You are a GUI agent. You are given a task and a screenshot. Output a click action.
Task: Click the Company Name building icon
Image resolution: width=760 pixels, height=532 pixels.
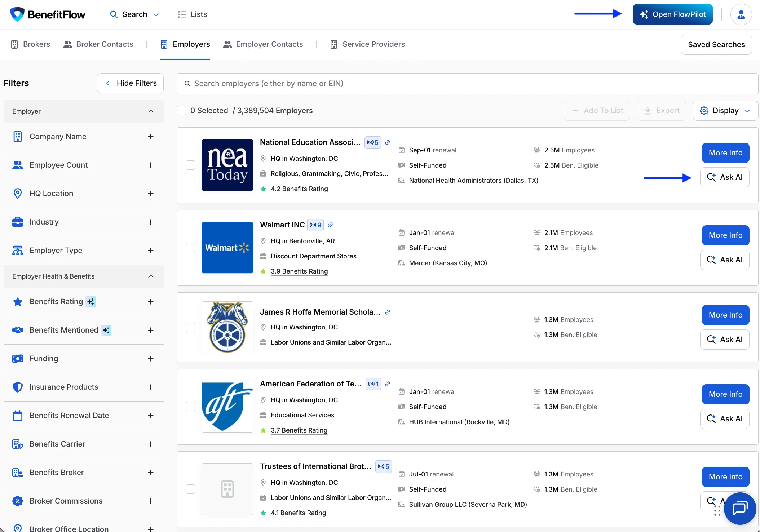tap(18, 137)
